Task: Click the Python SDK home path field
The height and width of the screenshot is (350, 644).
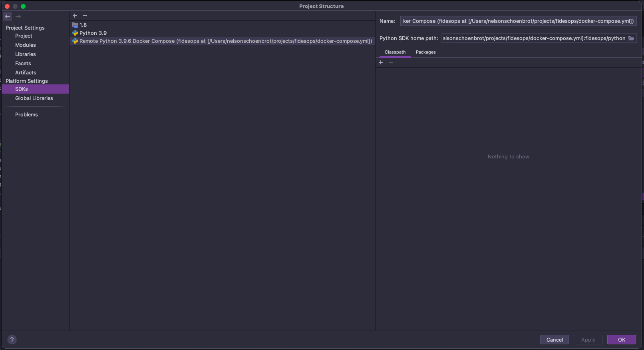Action: pyautogui.click(x=533, y=38)
